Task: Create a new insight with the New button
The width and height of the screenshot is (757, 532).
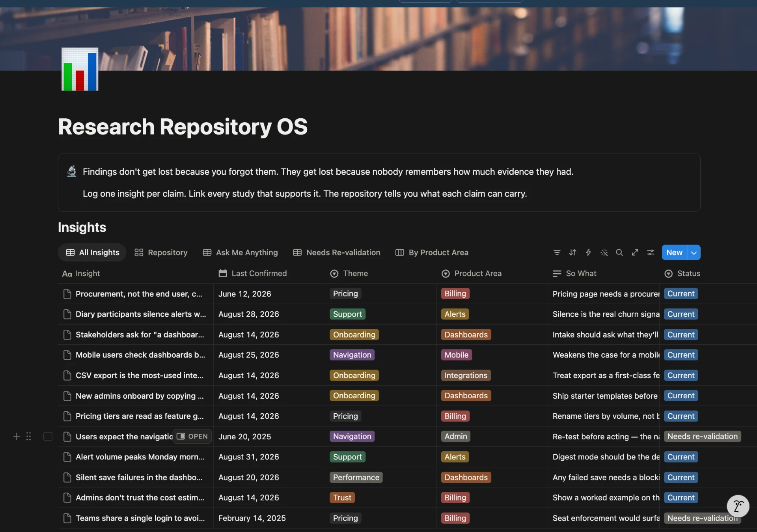Action: coord(674,252)
